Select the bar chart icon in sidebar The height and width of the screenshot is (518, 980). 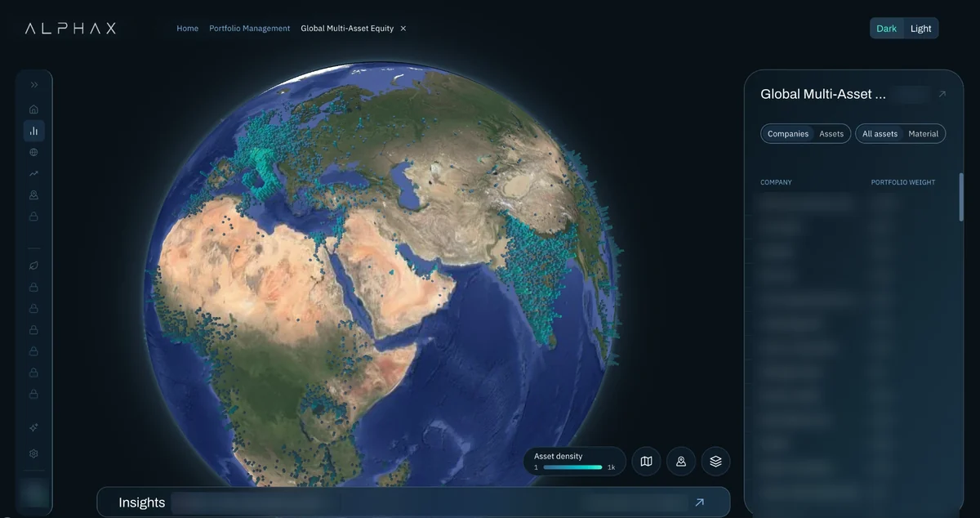click(34, 131)
